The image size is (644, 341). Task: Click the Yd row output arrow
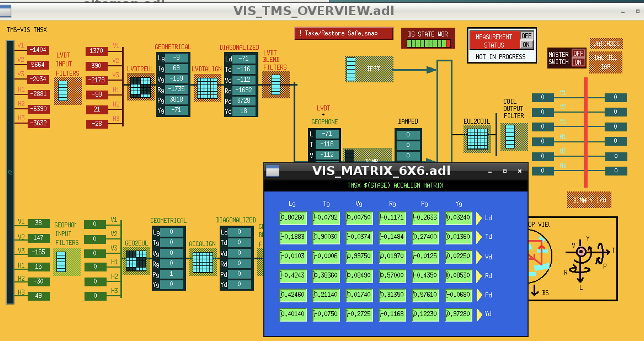pos(479,314)
